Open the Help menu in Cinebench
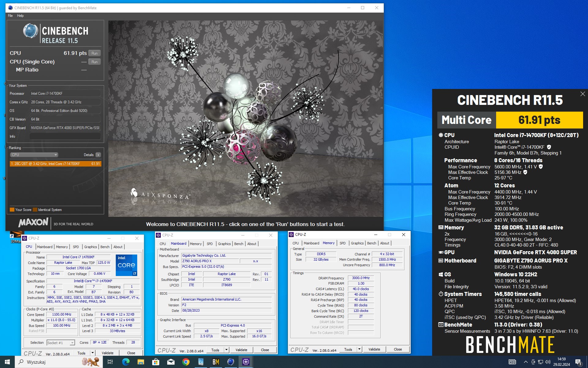Screen dimensions: 588x368 (20, 16)
